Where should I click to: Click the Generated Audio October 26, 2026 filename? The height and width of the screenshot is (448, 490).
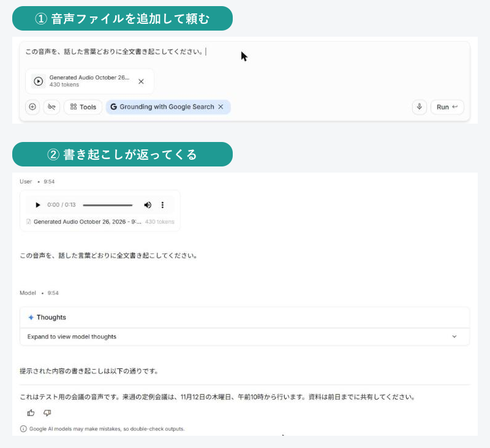pyautogui.click(x=88, y=222)
